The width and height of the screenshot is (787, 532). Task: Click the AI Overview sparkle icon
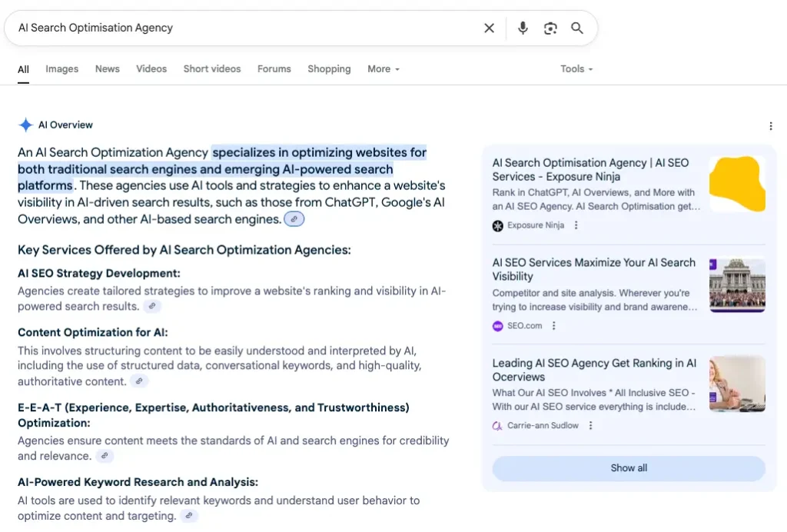coord(25,125)
